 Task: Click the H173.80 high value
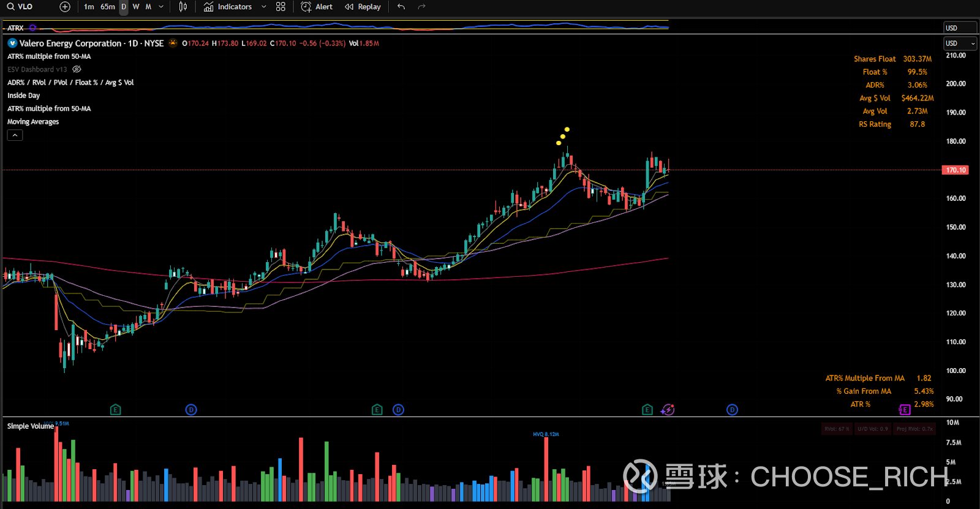tap(225, 43)
